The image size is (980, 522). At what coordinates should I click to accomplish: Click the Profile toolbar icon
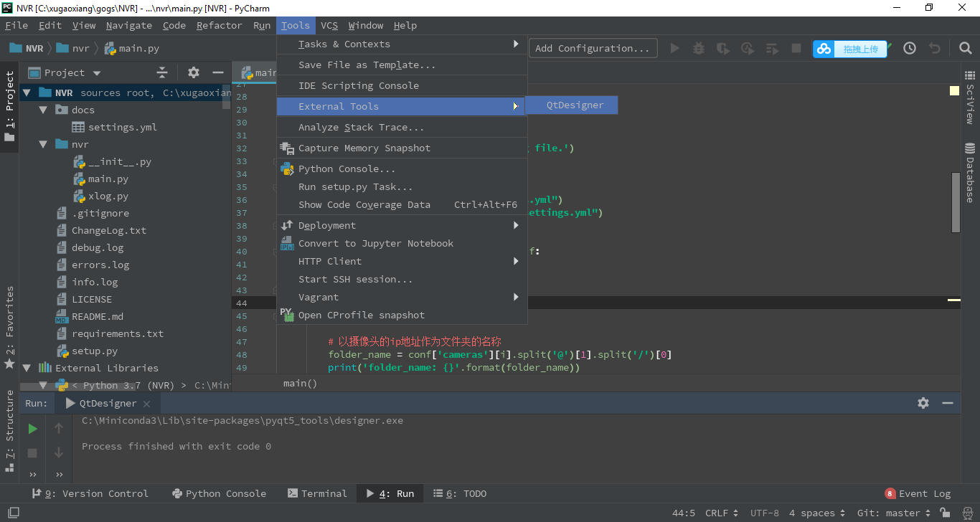pyautogui.click(x=748, y=49)
